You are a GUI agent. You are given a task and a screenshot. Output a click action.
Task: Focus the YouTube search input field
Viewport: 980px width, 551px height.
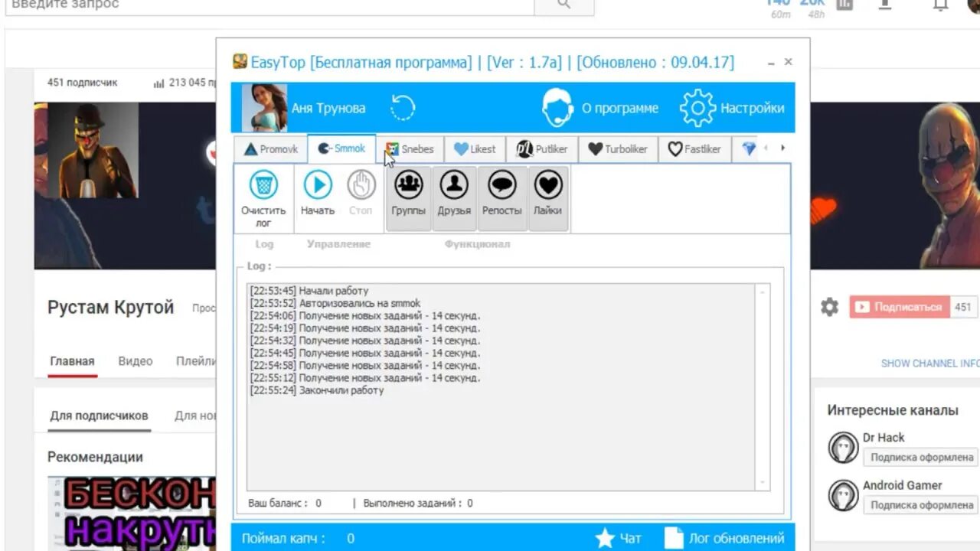pyautogui.click(x=269, y=5)
